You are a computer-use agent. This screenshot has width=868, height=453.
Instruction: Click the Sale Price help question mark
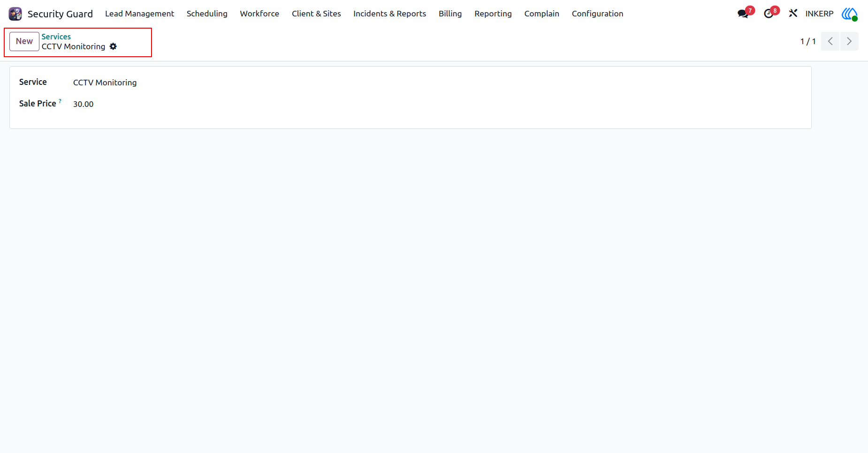[x=60, y=101]
